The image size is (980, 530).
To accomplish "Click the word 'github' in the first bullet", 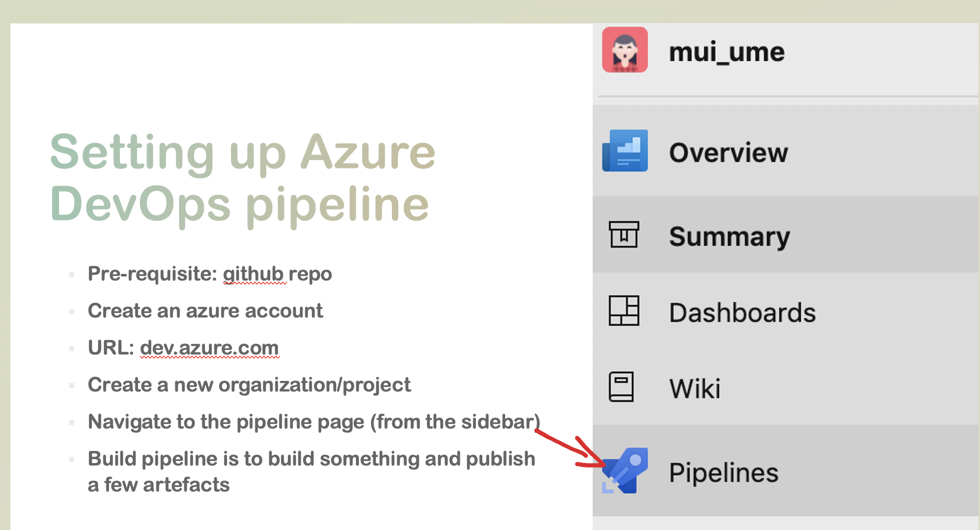I will [253, 274].
